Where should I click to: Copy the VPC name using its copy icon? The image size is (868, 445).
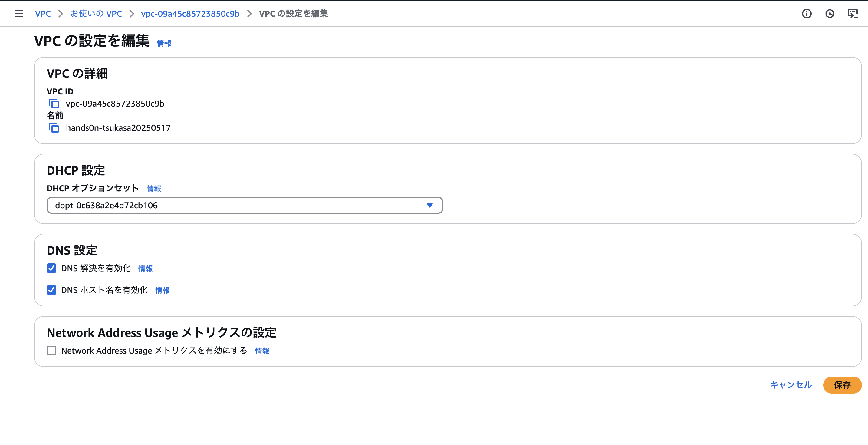click(x=54, y=128)
